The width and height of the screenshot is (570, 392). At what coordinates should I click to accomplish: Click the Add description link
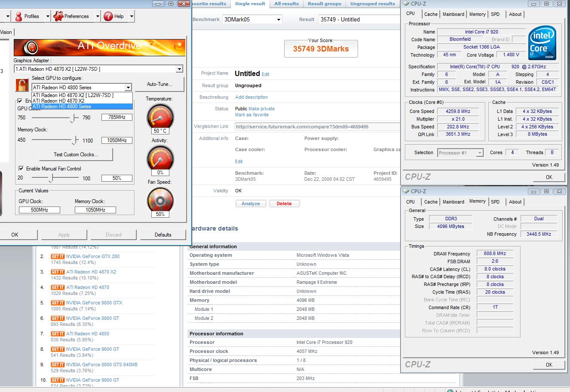(x=251, y=97)
